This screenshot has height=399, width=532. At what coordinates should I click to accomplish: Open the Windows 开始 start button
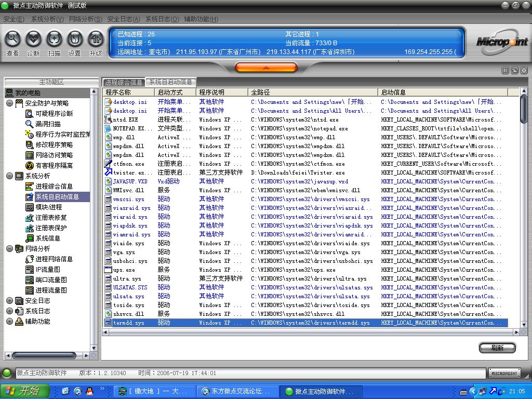tap(25, 391)
